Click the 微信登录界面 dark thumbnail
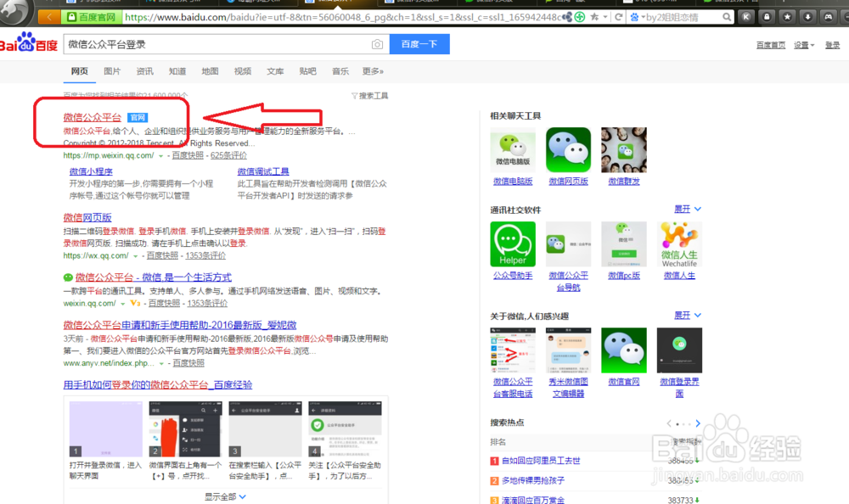The image size is (849, 504). coord(679,350)
